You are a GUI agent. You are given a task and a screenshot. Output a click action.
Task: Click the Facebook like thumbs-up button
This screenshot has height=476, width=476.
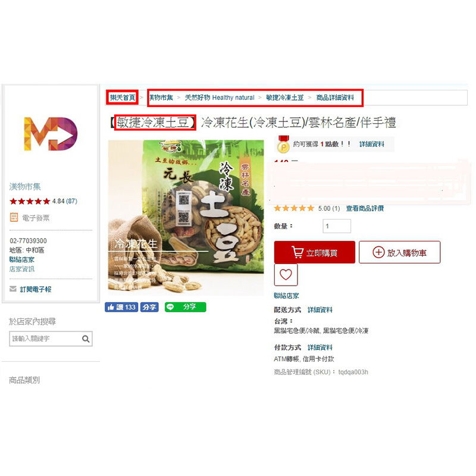(x=121, y=307)
